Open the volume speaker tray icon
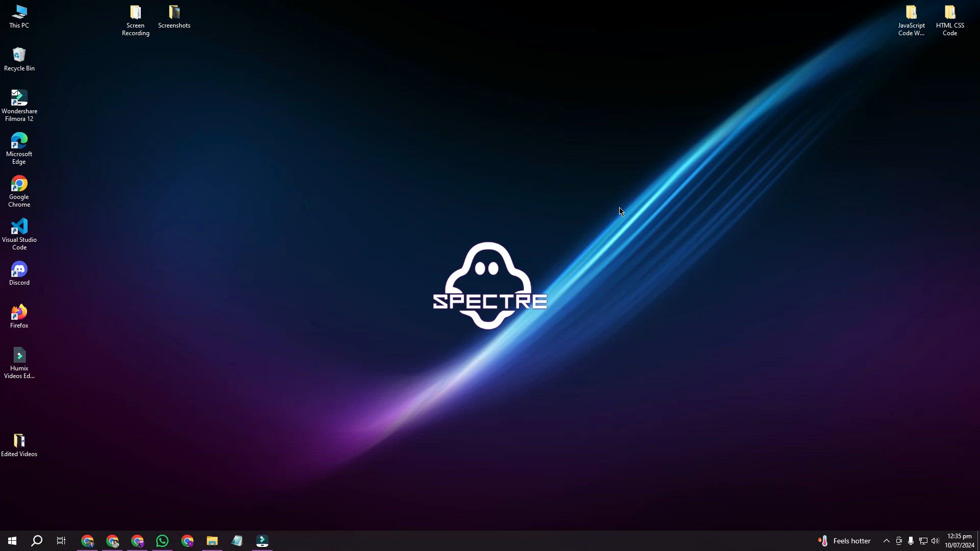The height and width of the screenshot is (551, 980). click(x=935, y=541)
